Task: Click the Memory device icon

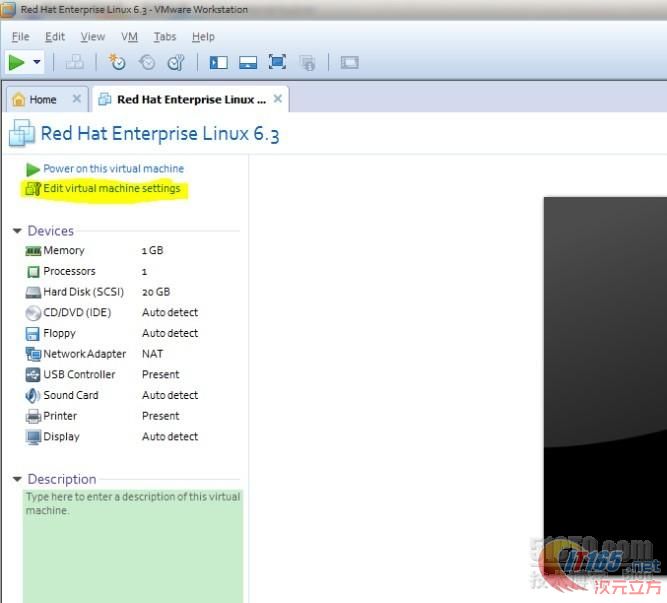Action: coord(33,251)
